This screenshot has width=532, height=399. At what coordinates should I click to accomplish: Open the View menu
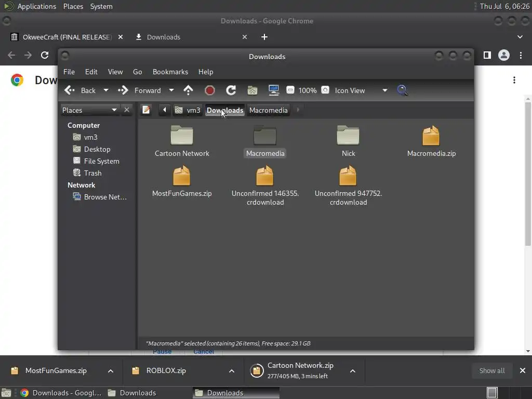[x=115, y=72]
